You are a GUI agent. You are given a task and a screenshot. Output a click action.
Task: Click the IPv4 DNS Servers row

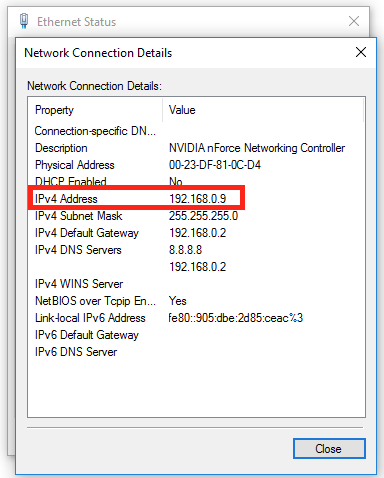pyautogui.click(x=197, y=250)
